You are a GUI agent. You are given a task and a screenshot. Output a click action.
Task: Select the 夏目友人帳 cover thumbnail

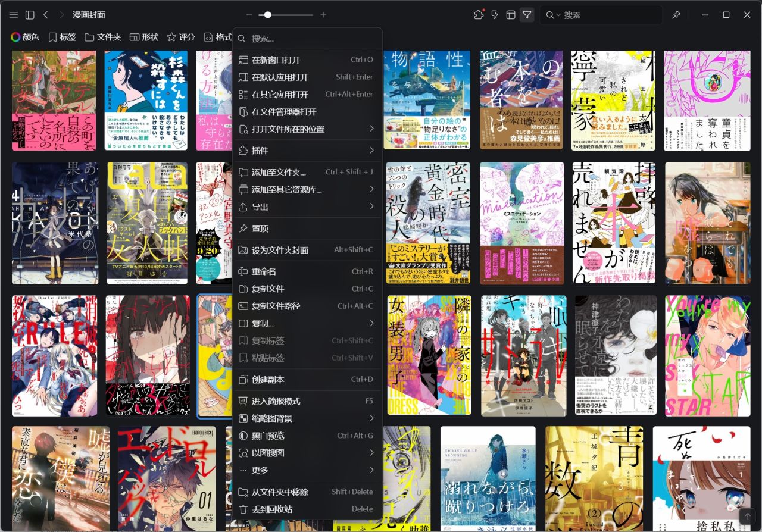147,223
